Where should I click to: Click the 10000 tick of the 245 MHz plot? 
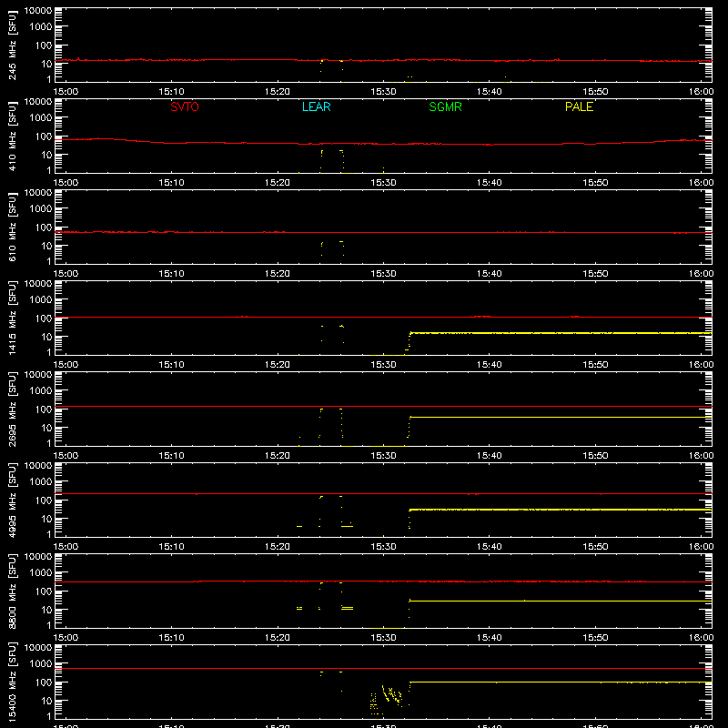(38, 11)
